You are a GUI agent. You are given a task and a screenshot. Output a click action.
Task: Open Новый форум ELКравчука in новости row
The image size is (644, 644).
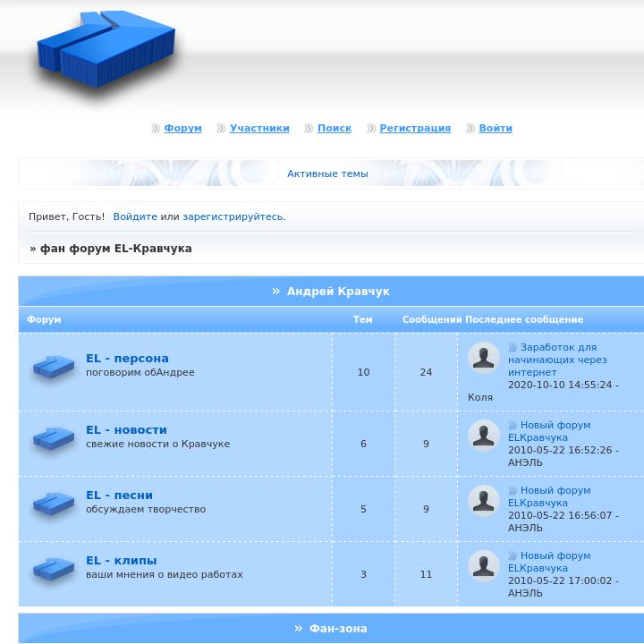(549, 431)
